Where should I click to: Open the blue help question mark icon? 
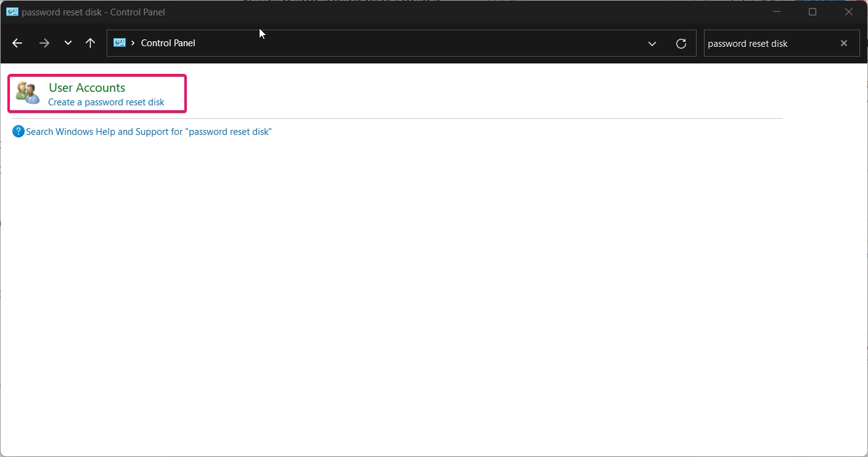tap(18, 131)
